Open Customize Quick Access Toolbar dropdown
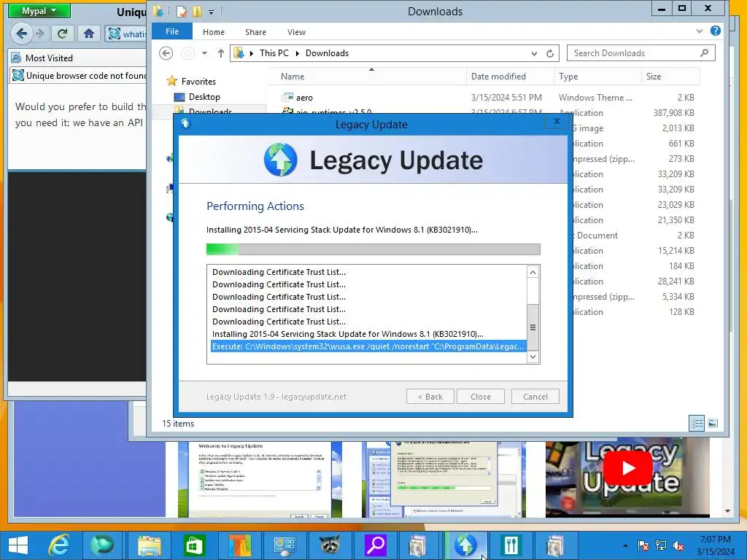Screen dimensions: 747x560 211,12
